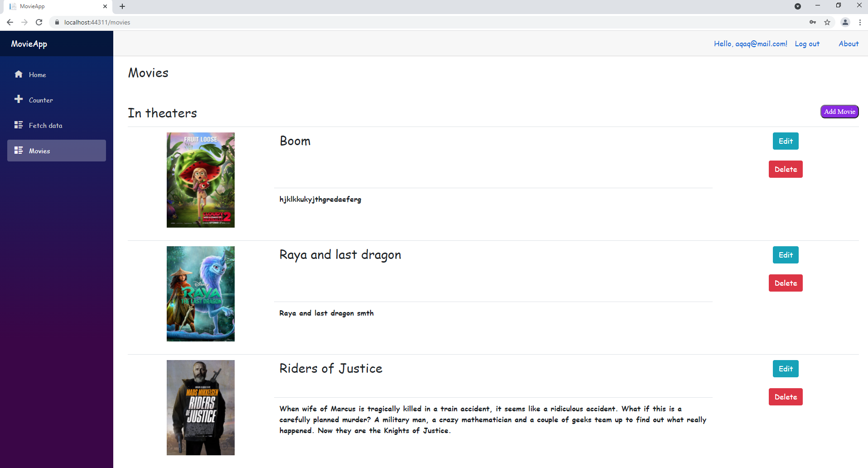The width and height of the screenshot is (868, 468).
Task: Bookmark the page with the star icon
Action: (828, 22)
